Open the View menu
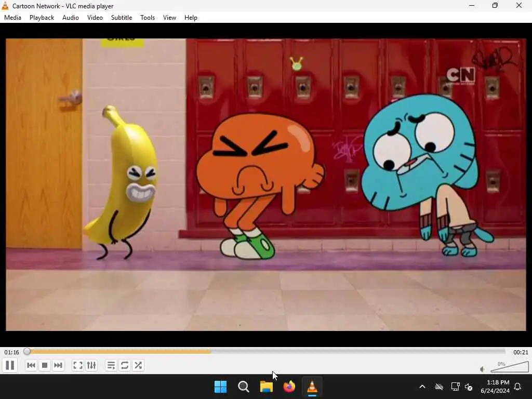The image size is (532, 399). click(x=169, y=18)
